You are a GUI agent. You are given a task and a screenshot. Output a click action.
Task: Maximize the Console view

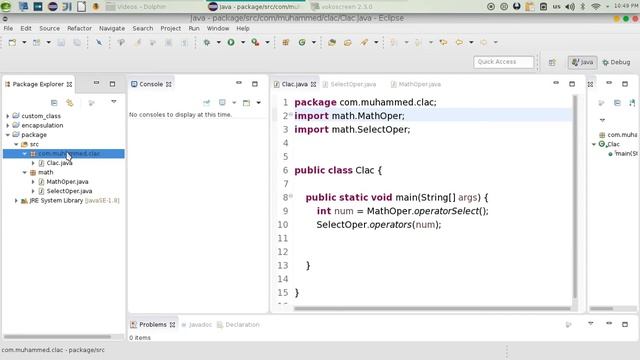click(x=255, y=84)
